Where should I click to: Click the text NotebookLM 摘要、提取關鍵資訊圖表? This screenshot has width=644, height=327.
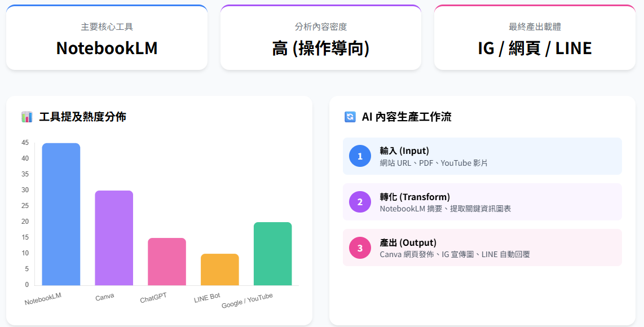(x=445, y=209)
